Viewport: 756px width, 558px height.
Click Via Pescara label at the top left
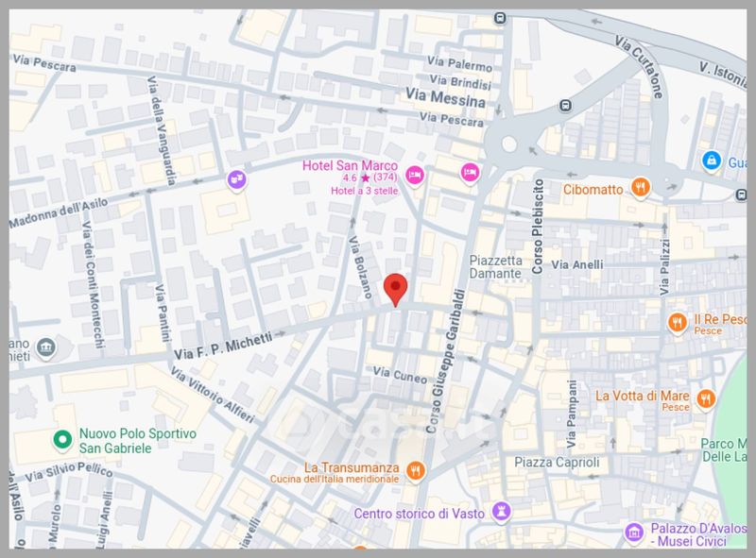point(44,63)
